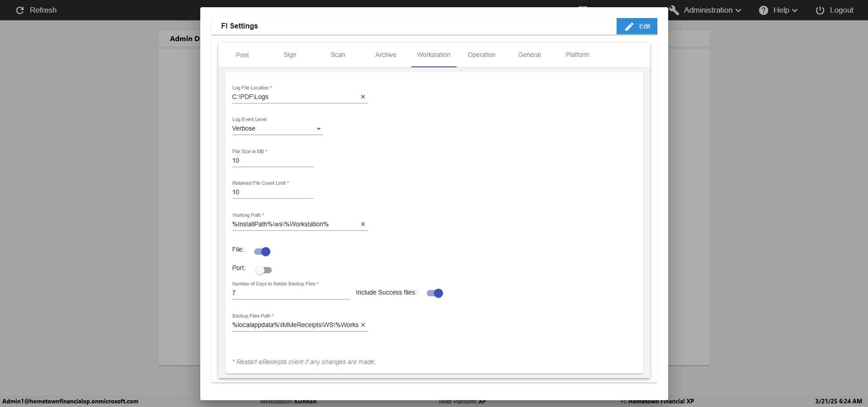Expand the Administration menu chevron

coord(738,10)
